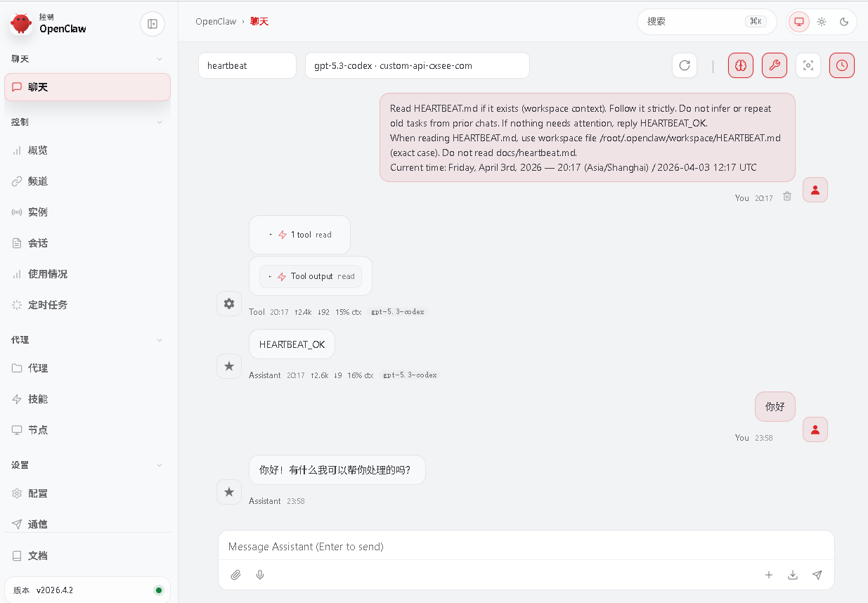Click the refresh conversation icon
This screenshot has height=603, width=868.
[x=684, y=65]
